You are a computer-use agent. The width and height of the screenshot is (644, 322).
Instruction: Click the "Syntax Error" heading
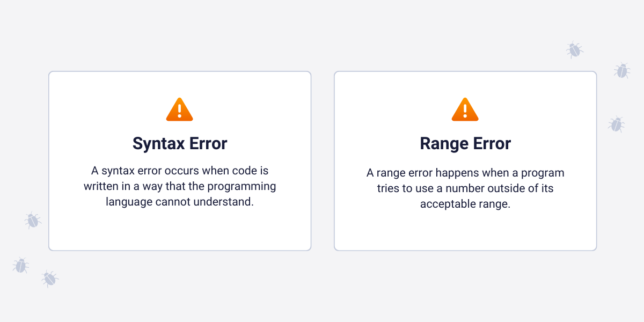tap(180, 144)
